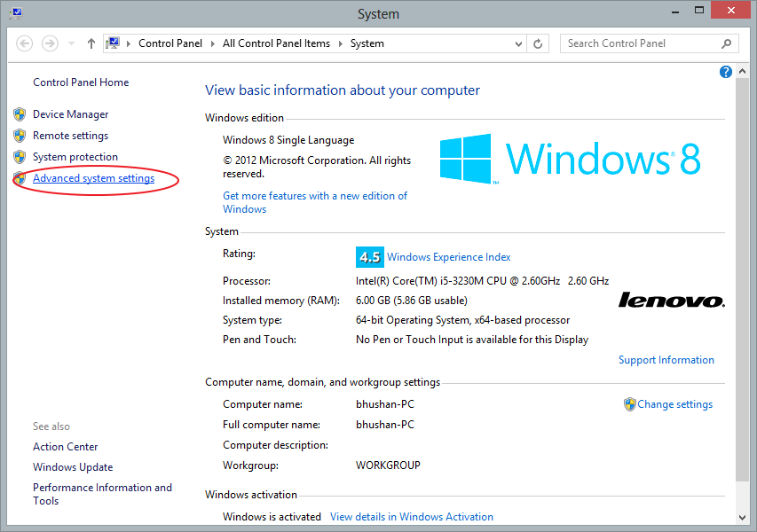Expand the address bar history dropdown
The height and width of the screenshot is (532, 757).
point(520,43)
